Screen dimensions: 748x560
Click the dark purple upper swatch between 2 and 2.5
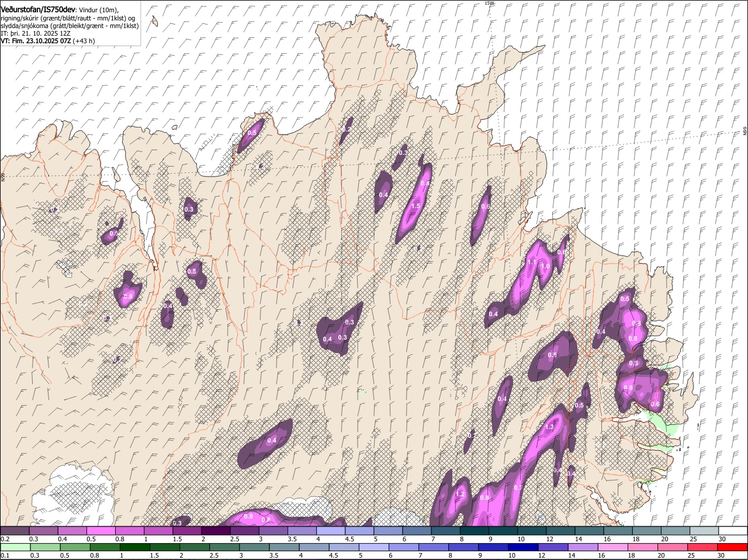[x=216, y=530]
